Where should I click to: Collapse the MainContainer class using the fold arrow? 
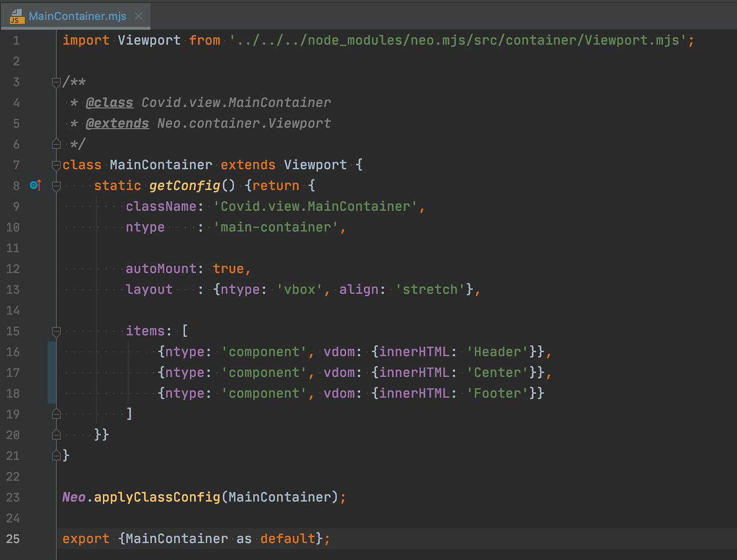coord(56,165)
